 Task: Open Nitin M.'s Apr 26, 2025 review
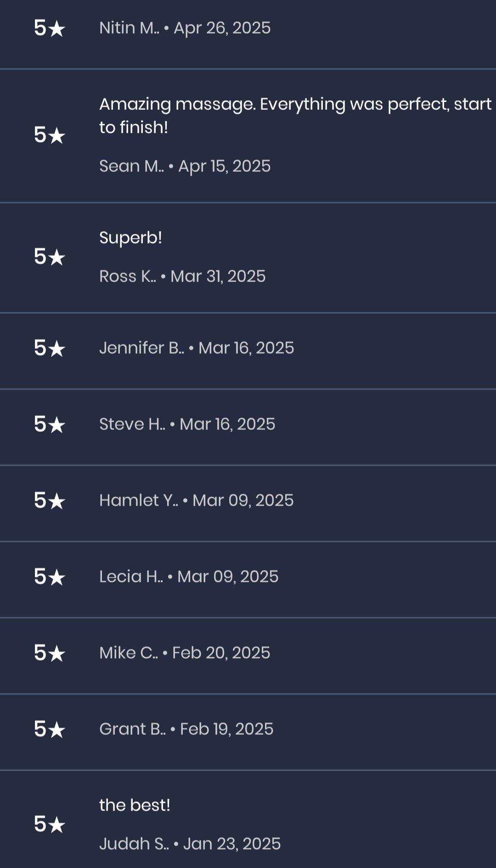click(x=185, y=28)
